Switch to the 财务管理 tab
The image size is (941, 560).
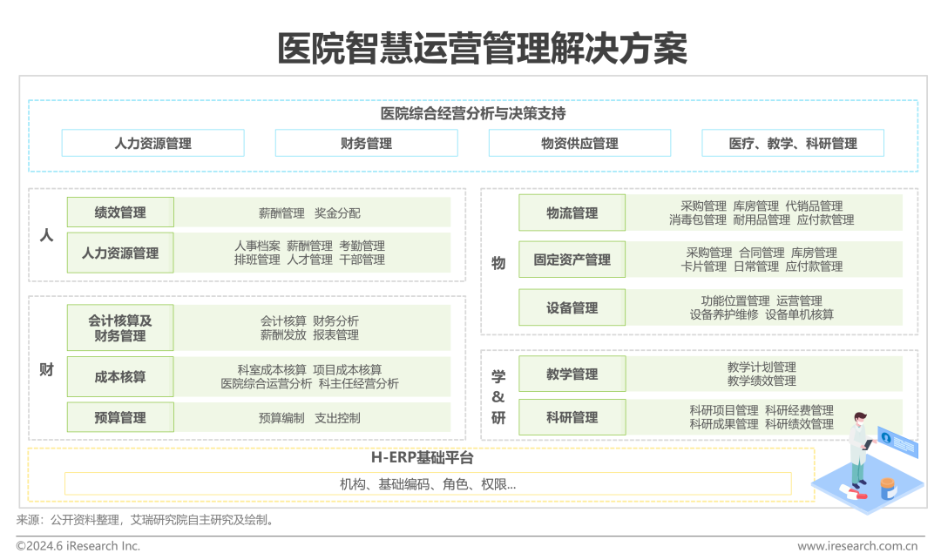[367, 143]
